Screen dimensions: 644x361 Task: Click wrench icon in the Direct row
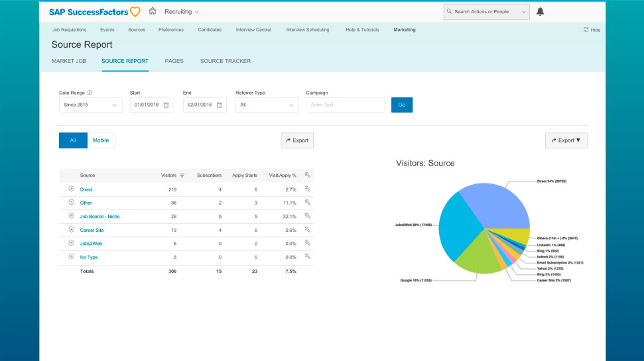click(x=308, y=189)
